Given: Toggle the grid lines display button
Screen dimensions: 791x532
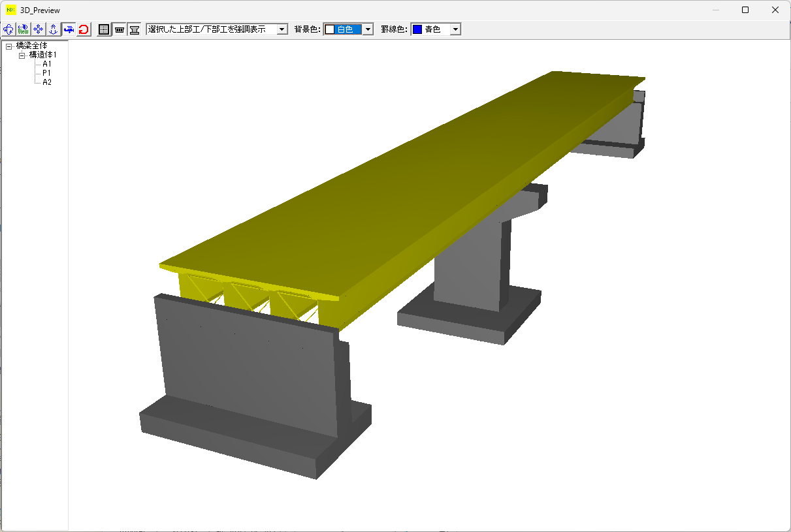Looking at the screenshot, I should point(104,29).
